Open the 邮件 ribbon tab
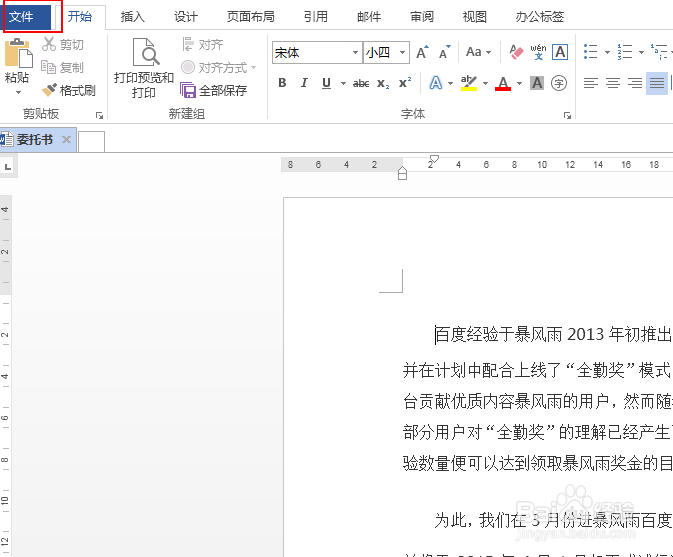 [x=369, y=17]
